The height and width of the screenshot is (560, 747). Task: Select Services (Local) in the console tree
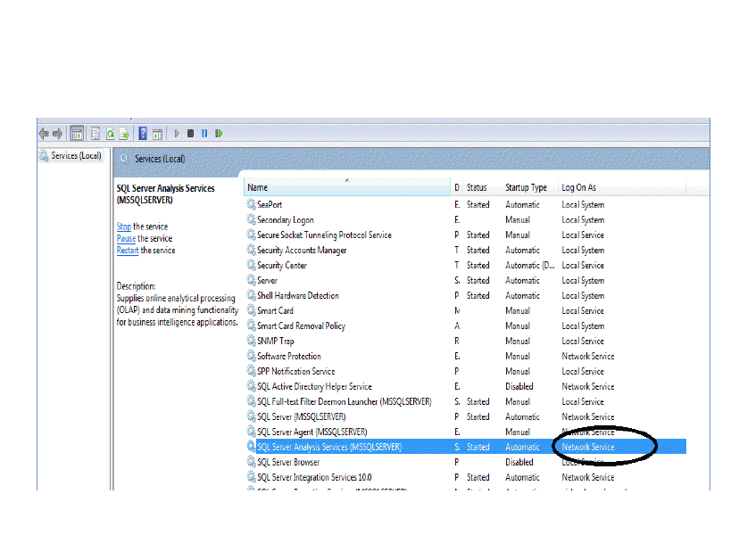pyautogui.click(x=76, y=156)
